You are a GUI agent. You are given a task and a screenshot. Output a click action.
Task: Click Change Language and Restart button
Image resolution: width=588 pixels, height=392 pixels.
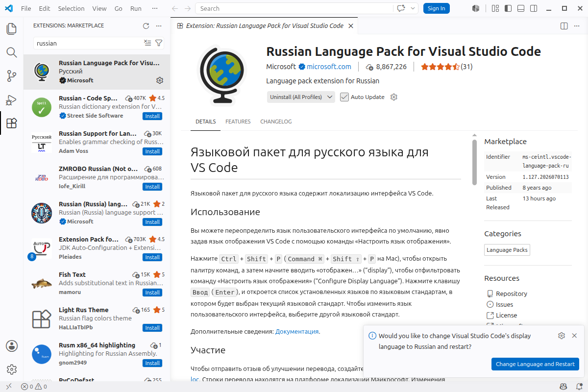(535, 364)
